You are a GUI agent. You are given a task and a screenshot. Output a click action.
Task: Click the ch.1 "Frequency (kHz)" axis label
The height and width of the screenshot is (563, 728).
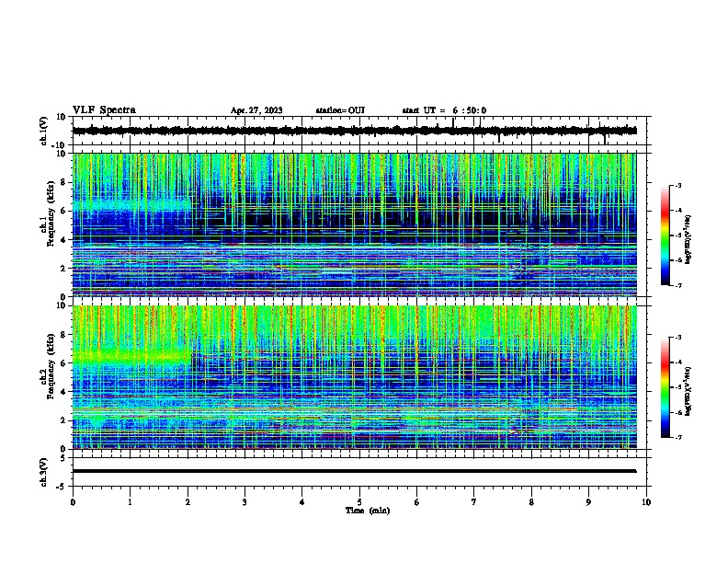tap(51, 213)
